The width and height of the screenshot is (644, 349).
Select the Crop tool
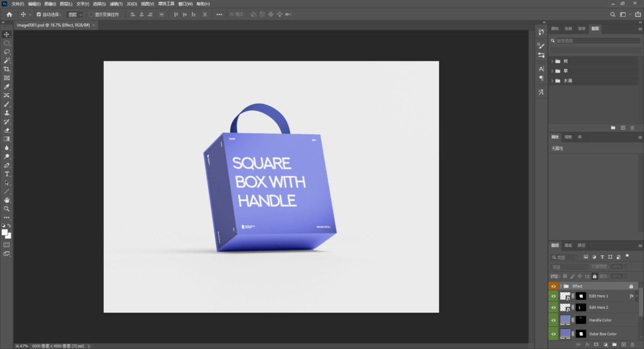coord(6,69)
